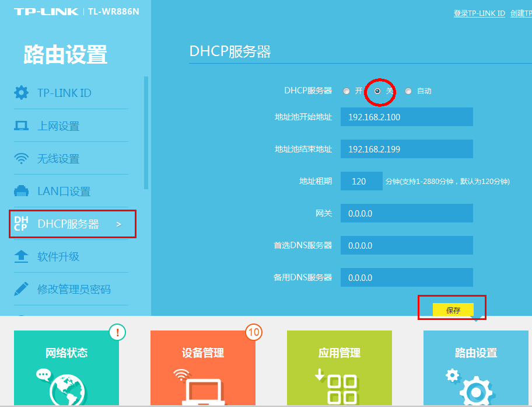The image size is (532, 407).
Task: Click the device count badge showing 10
Action: [254, 332]
